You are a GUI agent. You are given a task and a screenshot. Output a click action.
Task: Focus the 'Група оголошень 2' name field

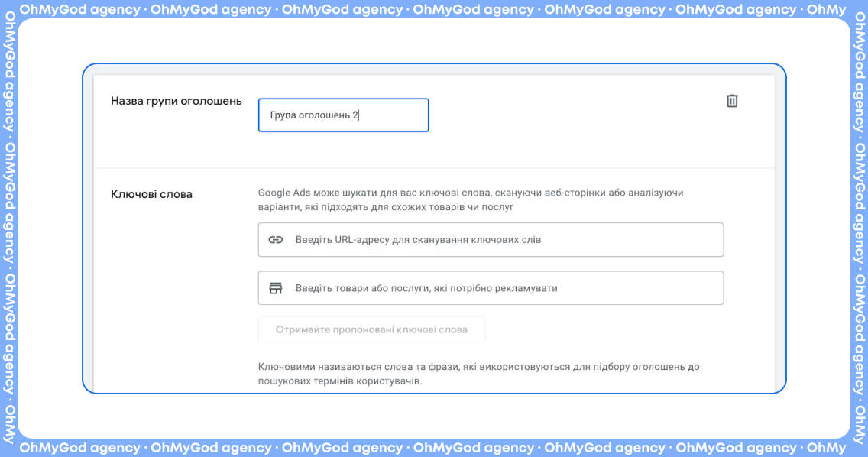343,115
